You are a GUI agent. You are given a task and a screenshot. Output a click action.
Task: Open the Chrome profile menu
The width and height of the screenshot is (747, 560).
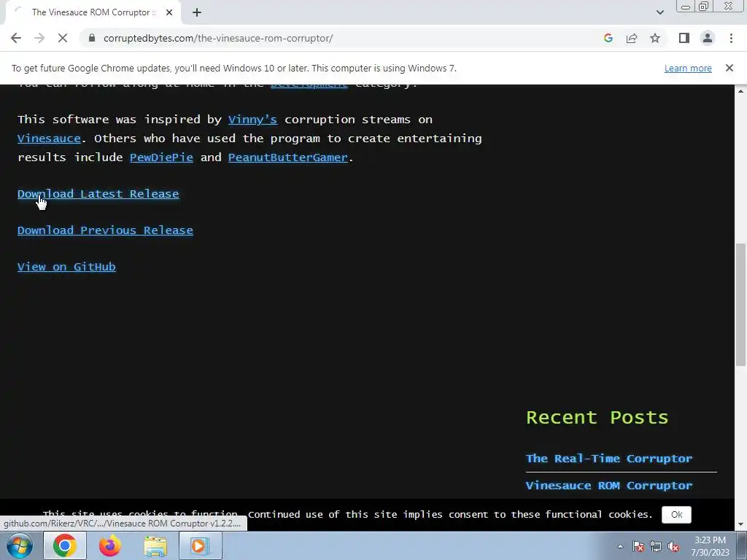[x=708, y=38]
